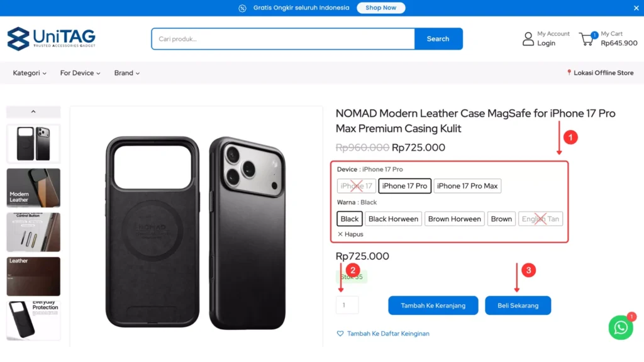Open the shopping cart icon
The width and height of the screenshot is (644, 362).
587,39
